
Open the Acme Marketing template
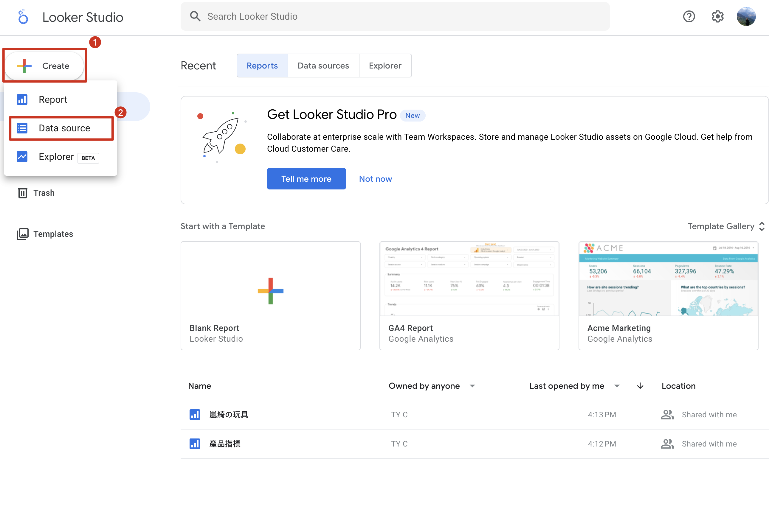point(668,296)
